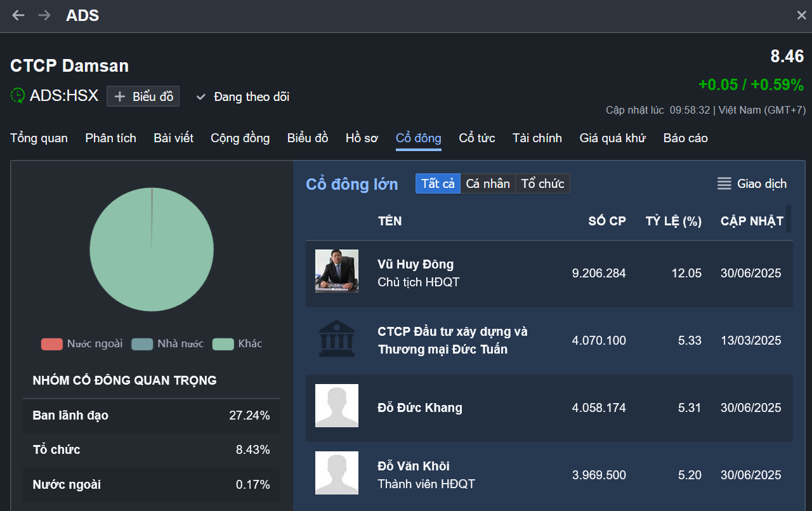Select the Ban lãnh đạo row
Image resolution: width=812 pixels, height=511 pixels.
click(151, 416)
